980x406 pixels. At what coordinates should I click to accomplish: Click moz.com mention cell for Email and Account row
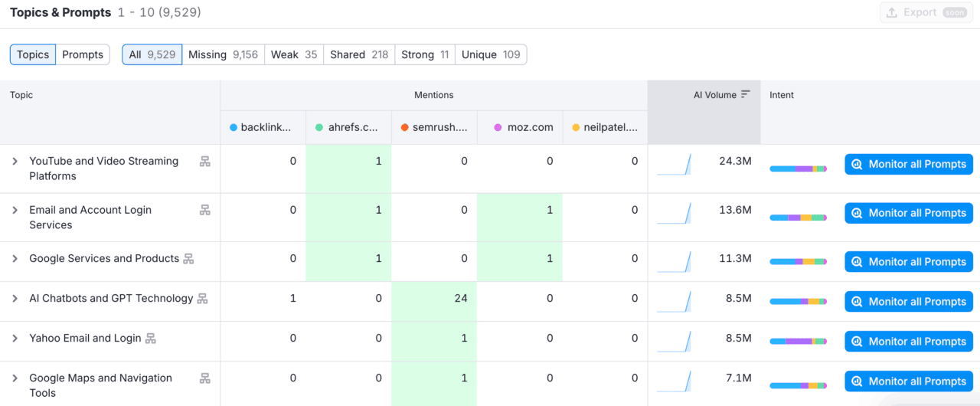(520, 218)
